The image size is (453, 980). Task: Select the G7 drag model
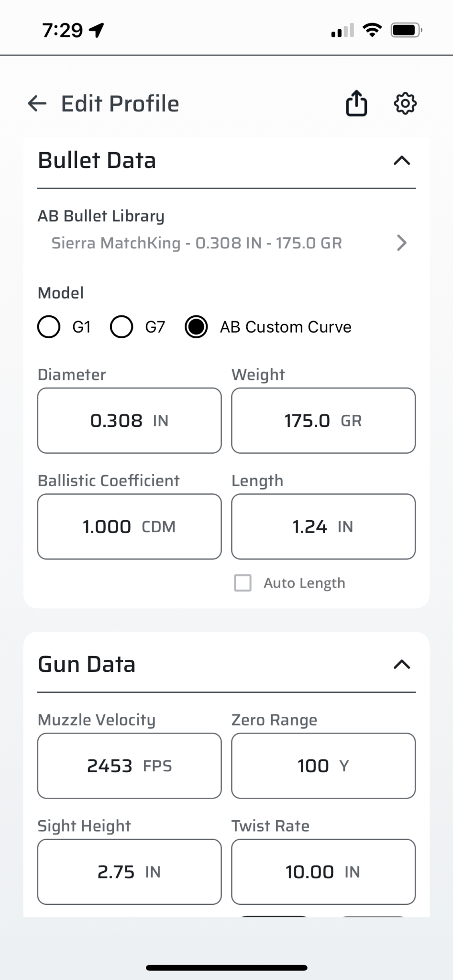click(122, 327)
